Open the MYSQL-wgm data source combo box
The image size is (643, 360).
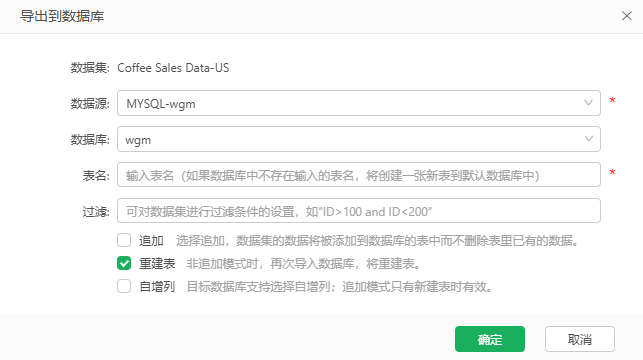pyautogui.click(x=359, y=103)
